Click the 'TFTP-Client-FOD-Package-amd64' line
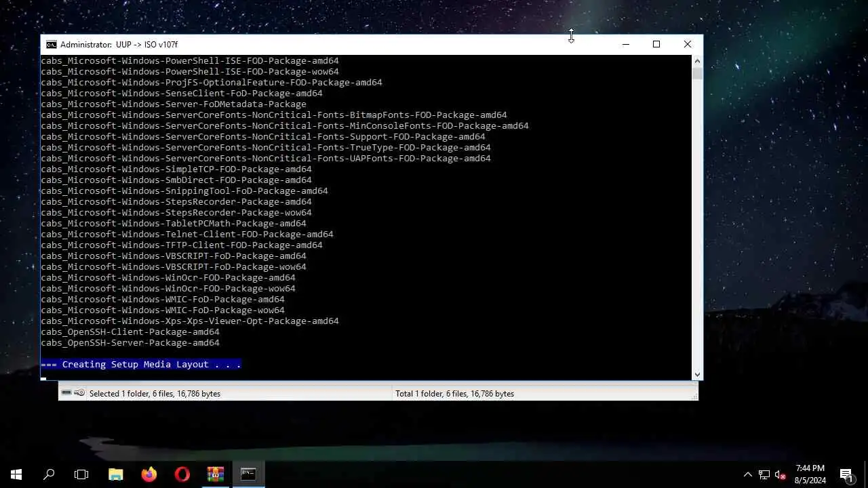The height and width of the screenshot is (488, 868). click(x=182, y=245)
